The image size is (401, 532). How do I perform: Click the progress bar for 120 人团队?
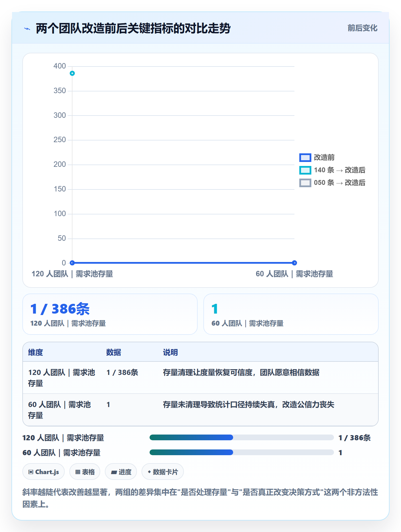pos(241,437)
